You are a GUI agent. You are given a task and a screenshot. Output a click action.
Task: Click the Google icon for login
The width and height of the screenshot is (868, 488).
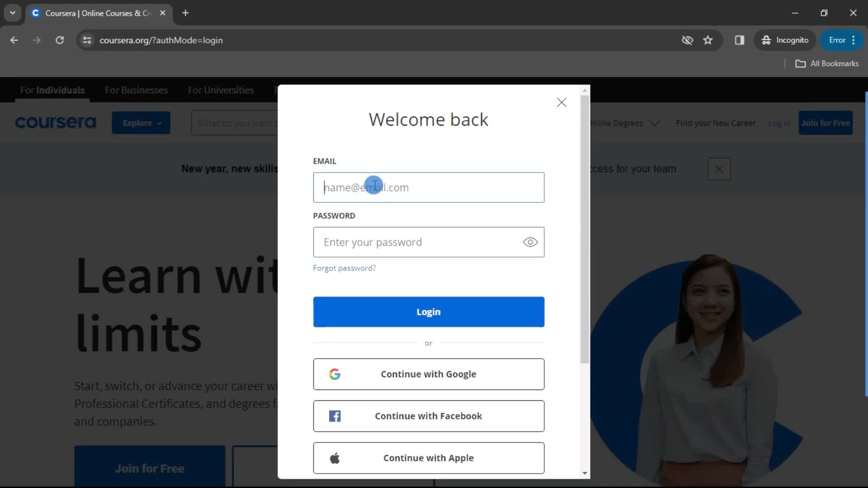click(335, 374)
